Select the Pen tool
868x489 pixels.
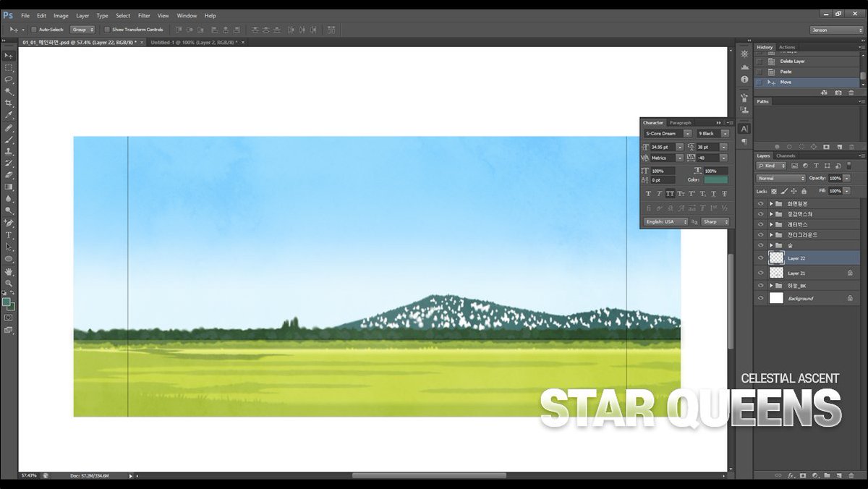[9, 224]
